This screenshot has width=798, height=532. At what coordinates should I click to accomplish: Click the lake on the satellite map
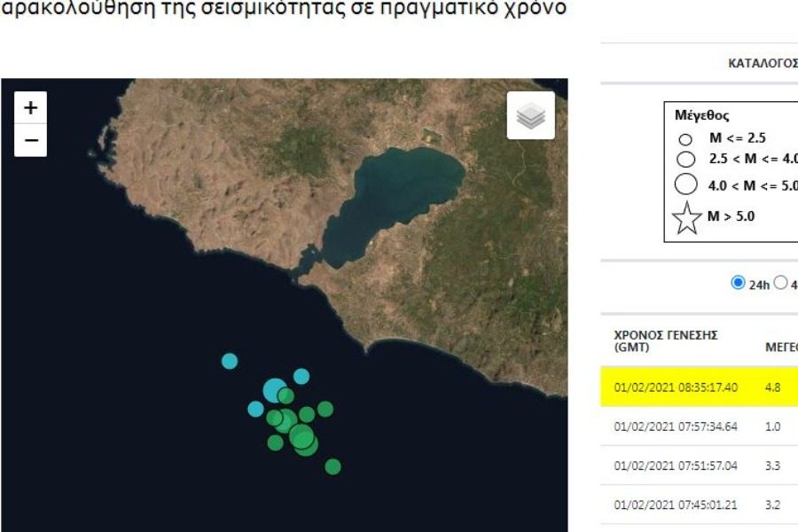[399, 195]
